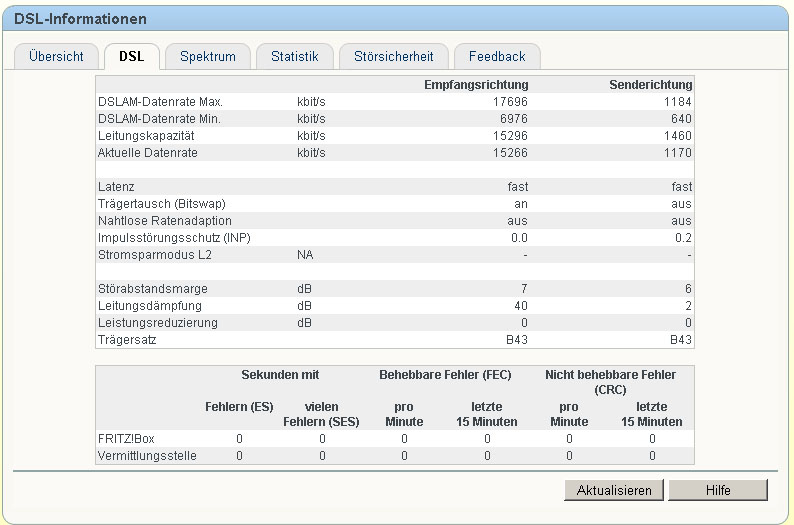Select the Empfangsrichtung Trägersatz value B43
The width and height of the screenshot is (794, 525).
517,340
